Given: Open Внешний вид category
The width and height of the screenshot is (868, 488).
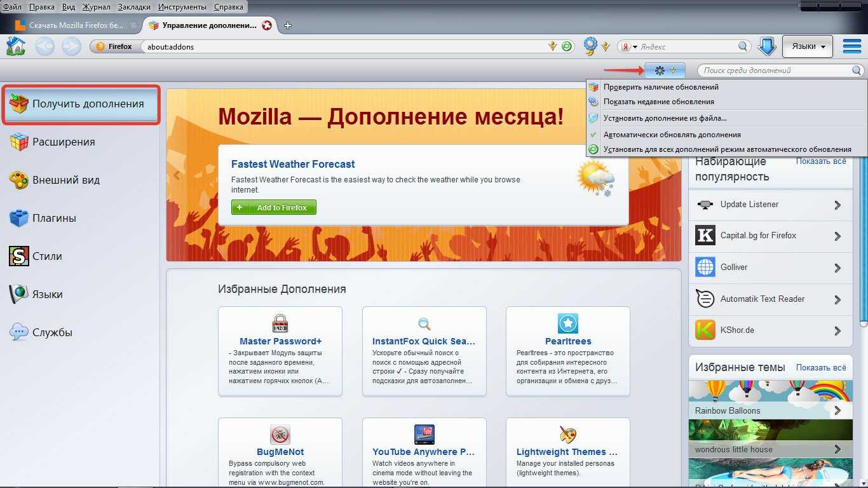Looking at the screenshot, I should click(79, 180).
